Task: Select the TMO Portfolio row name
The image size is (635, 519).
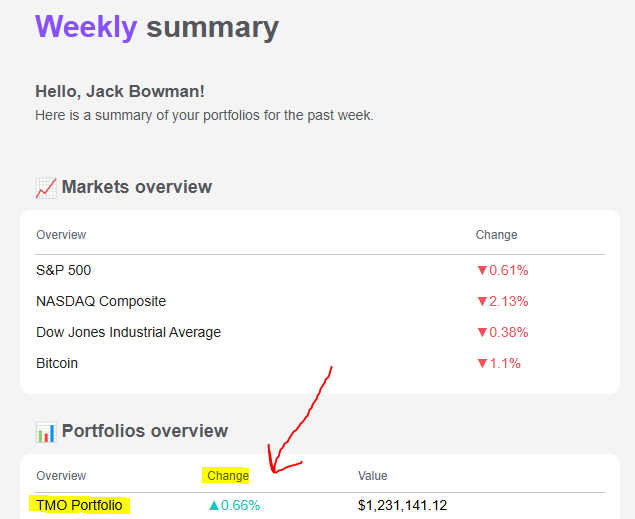Action: click(x=79, y=505)
